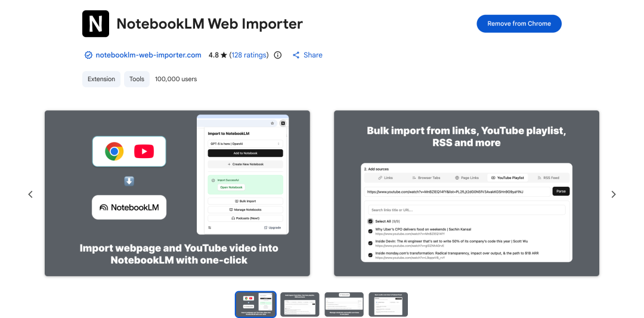Click the verified publisher badge icon
644x318 pixels.
[88, 55]
